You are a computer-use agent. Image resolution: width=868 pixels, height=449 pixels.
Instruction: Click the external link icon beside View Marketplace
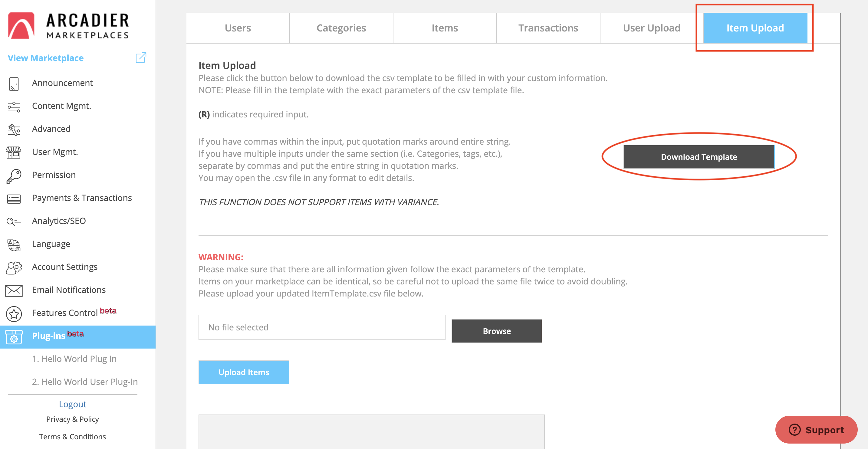point(141,57)
